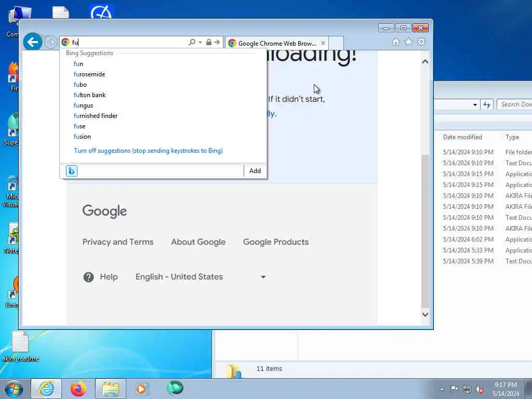Viewport: 532px width, 399px height.
Task: Click the folder icon in Explorer details pane
Action: (234, 370)
